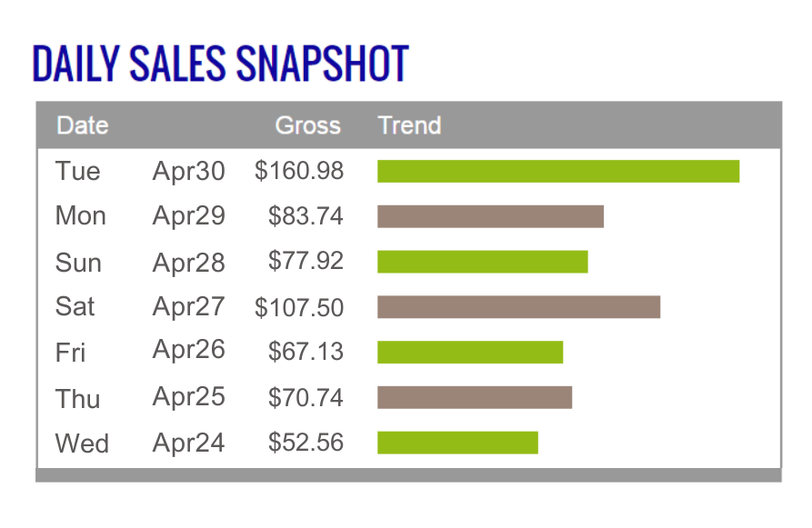Select the Wed Apr24 trend bar
Image resolution: width=812 pixels, height=528 pixels.
457,443
